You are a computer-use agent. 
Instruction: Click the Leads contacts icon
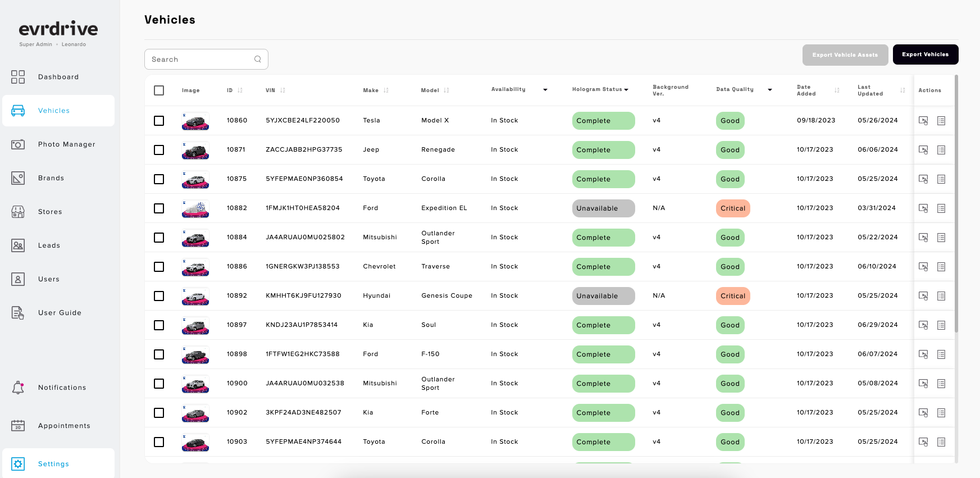click(x=18, y=245)
